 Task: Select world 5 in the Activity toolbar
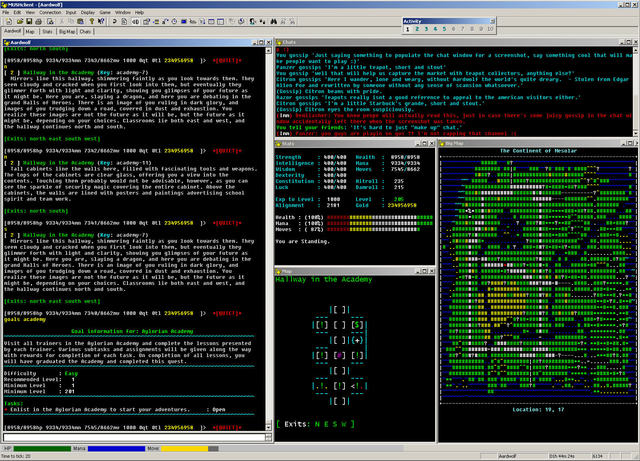(444, 29)
